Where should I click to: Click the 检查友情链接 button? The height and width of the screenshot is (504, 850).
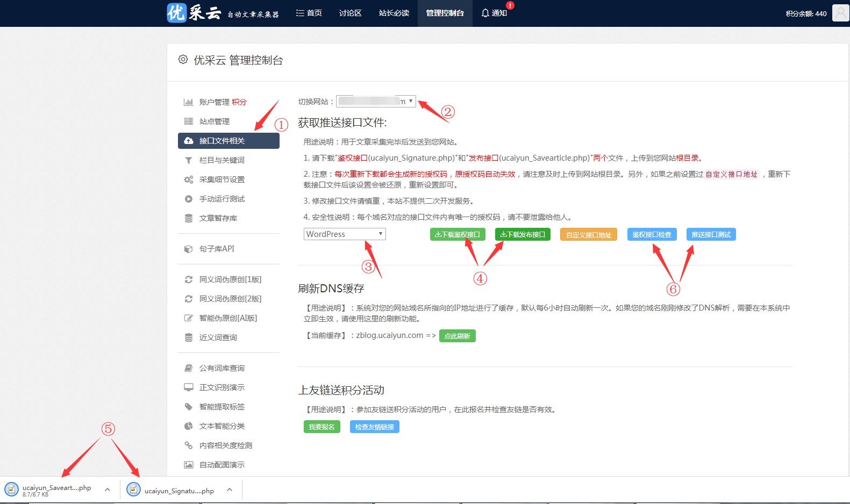[x=374, y=427]
